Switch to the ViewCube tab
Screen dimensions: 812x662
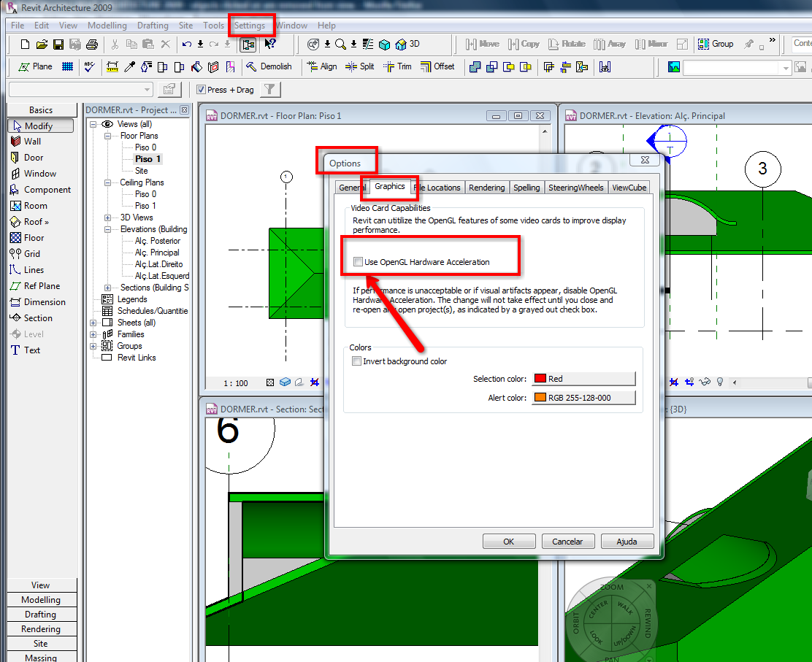629,188
